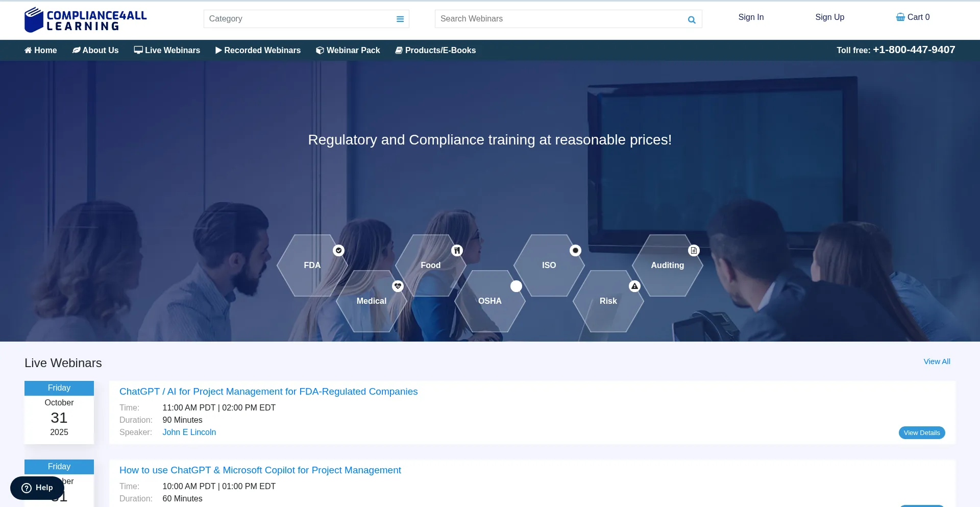Select the Food hexagon category
Viewport: 980px width, 507px height.
tap(430, 265)
